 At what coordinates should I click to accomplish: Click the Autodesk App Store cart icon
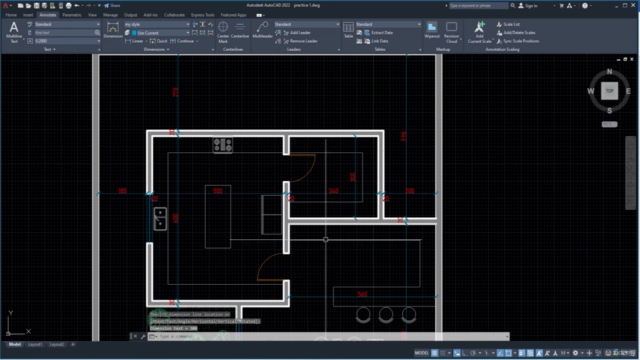(562, 6)
